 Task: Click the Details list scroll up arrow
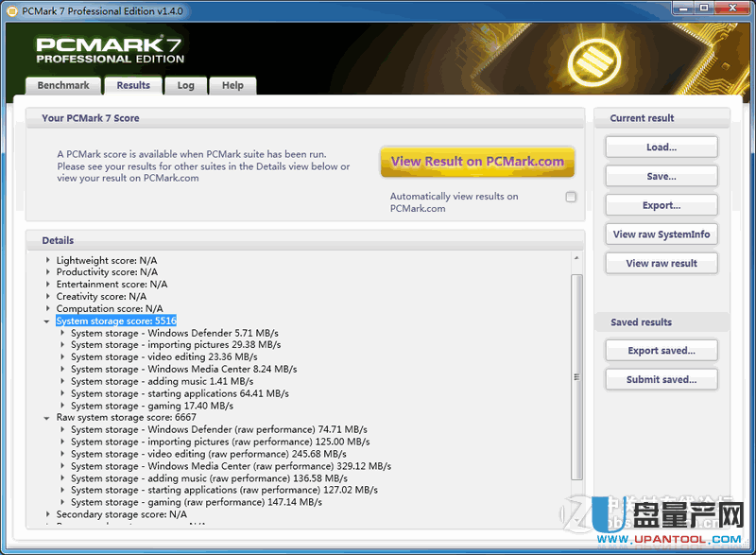[x=576, y=259]
